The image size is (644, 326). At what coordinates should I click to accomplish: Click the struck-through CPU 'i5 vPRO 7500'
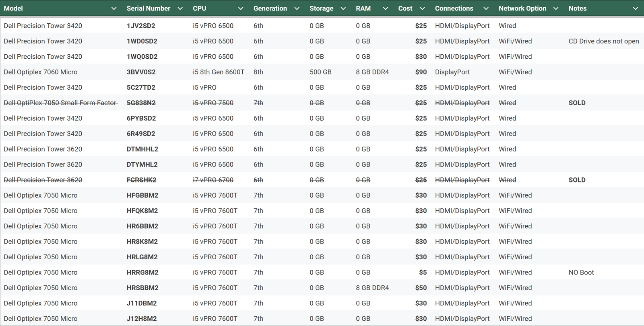click(213, 103)
